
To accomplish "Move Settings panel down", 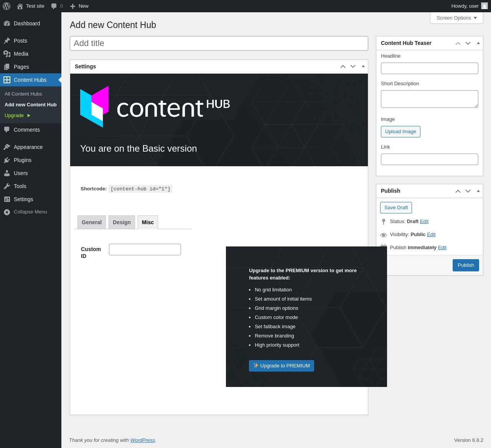I will point(353,66).
